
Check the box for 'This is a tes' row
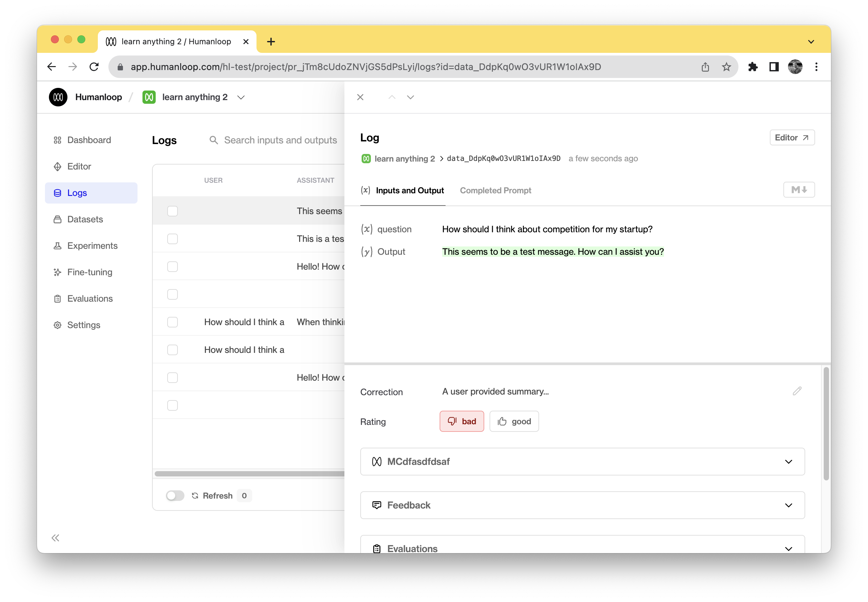click(173, 239)
